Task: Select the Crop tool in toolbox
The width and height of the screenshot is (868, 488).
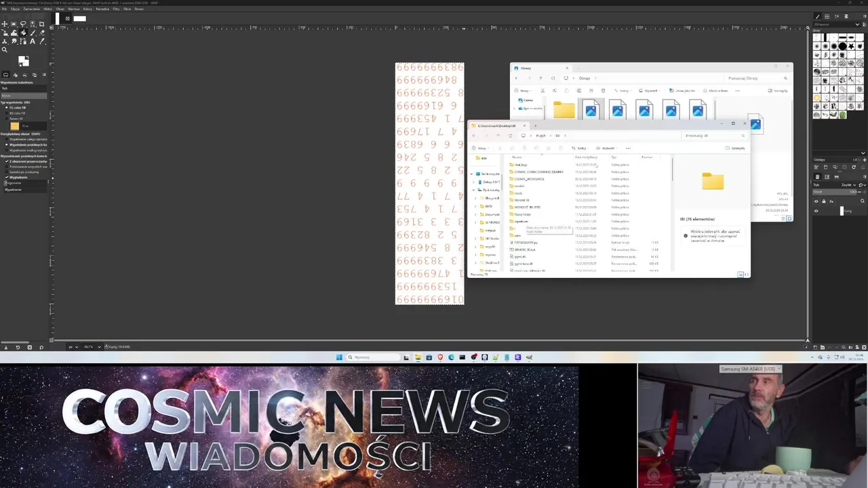Action: (x=41, y=24)
